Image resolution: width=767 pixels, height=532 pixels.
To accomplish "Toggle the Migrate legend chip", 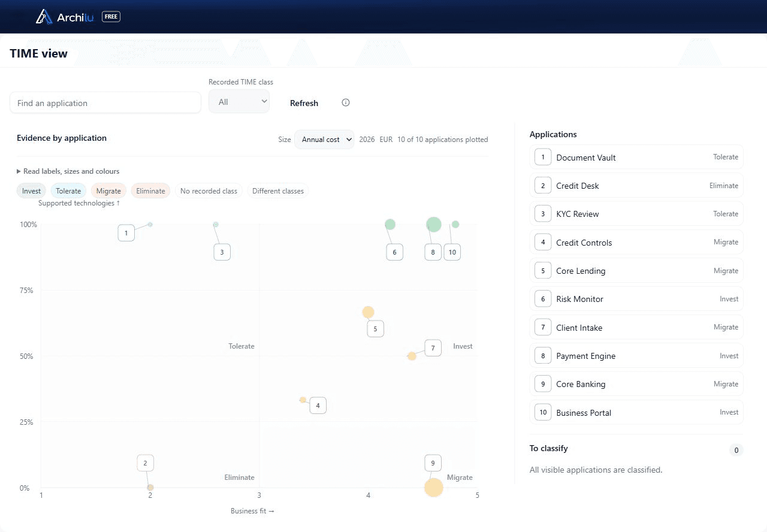I will 108,191.
